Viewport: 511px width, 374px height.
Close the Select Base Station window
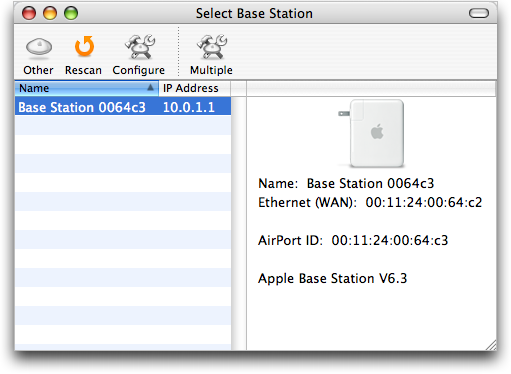29,13
